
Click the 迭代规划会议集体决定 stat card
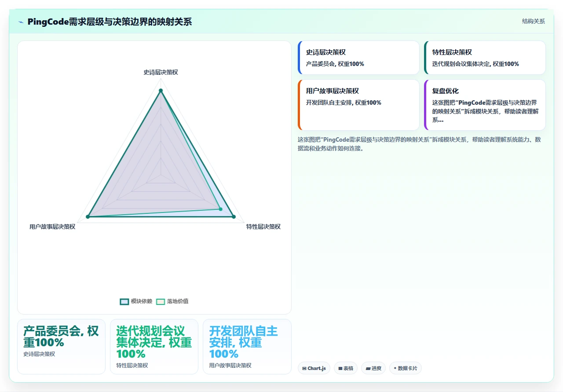pos(154,347)
